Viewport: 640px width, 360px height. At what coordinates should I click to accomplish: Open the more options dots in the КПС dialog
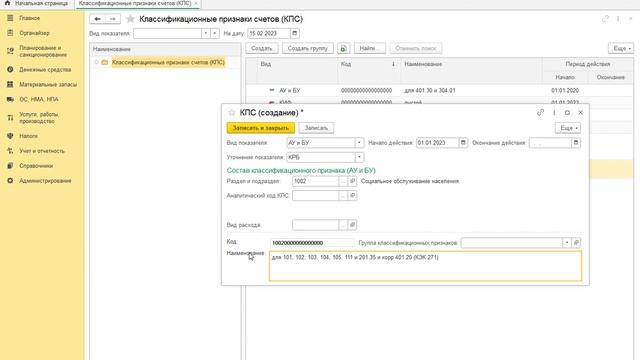(554, 113)
